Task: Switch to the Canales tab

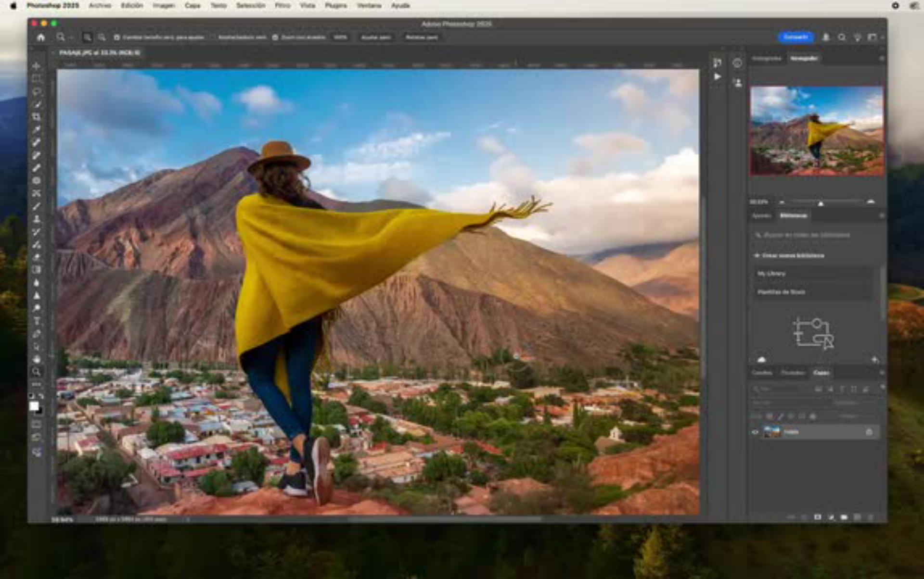Action: tap(762, 373)
